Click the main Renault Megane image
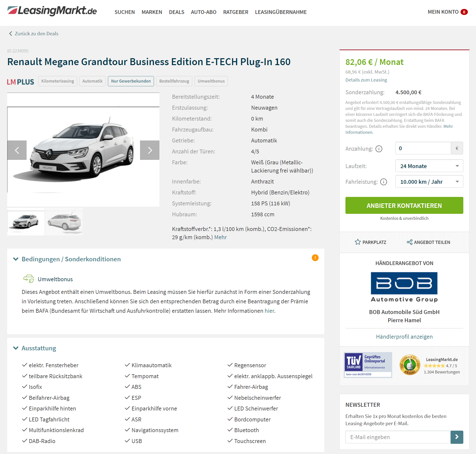Screen dimensions: 476x454 click(83, 149)
